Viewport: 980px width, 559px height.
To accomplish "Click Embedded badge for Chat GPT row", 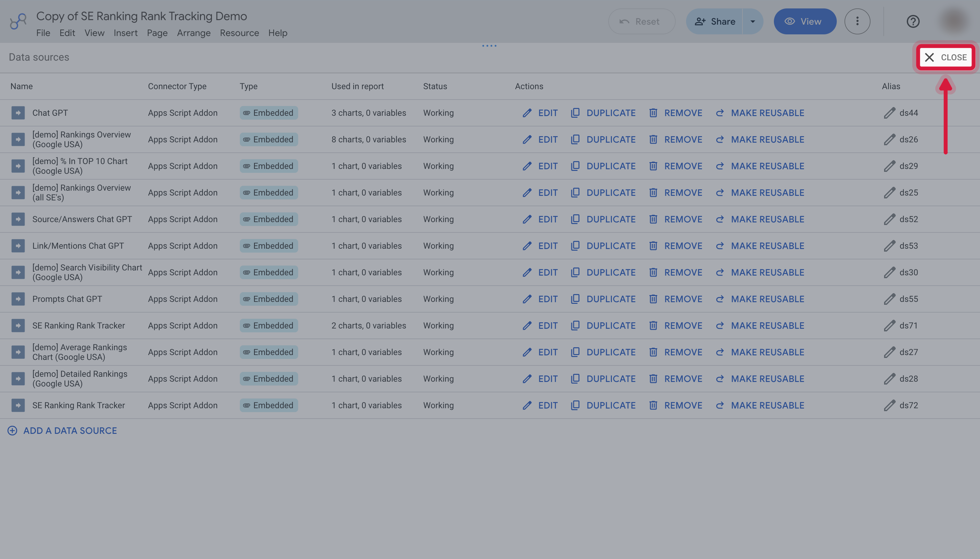I will point(269,113).
